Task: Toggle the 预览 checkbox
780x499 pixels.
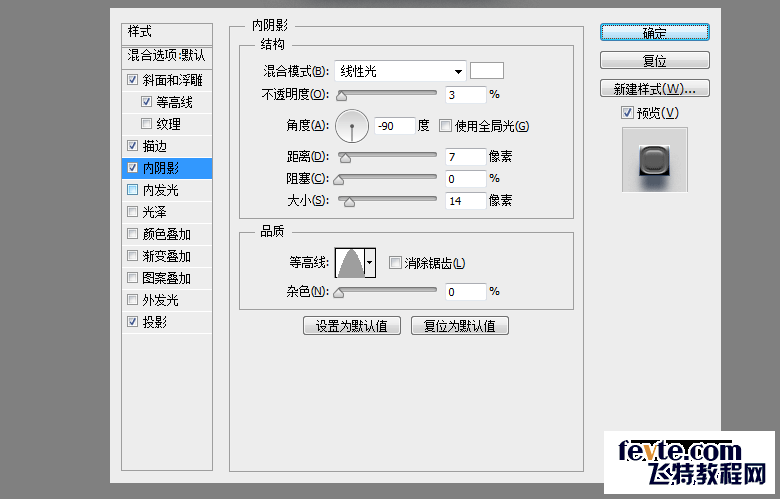Action: point(627,112)
